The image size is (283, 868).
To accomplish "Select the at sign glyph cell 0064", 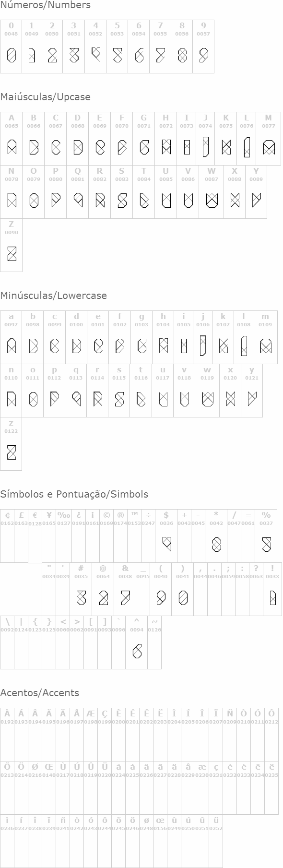I will click(x=103, y=589).
